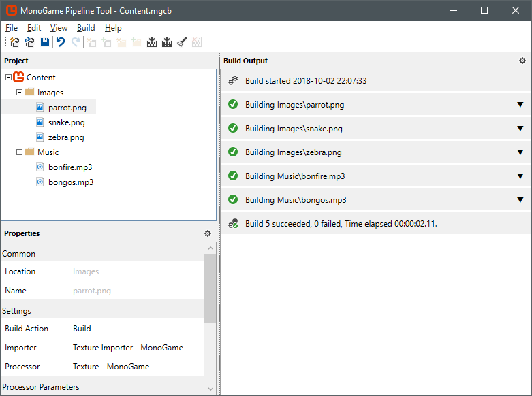This screenshot has height=396, width=532.
Task: Open the View menu
Action: 59,28
